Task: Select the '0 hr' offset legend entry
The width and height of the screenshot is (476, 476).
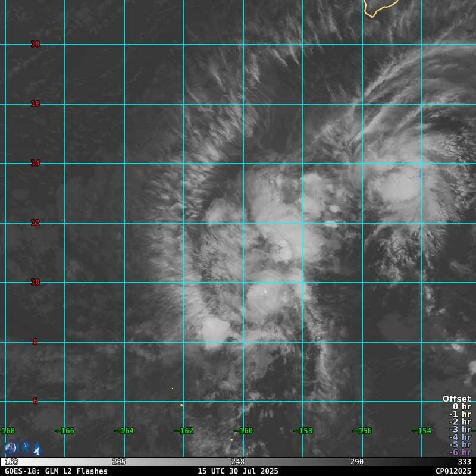Action: (x=461, y=407)
